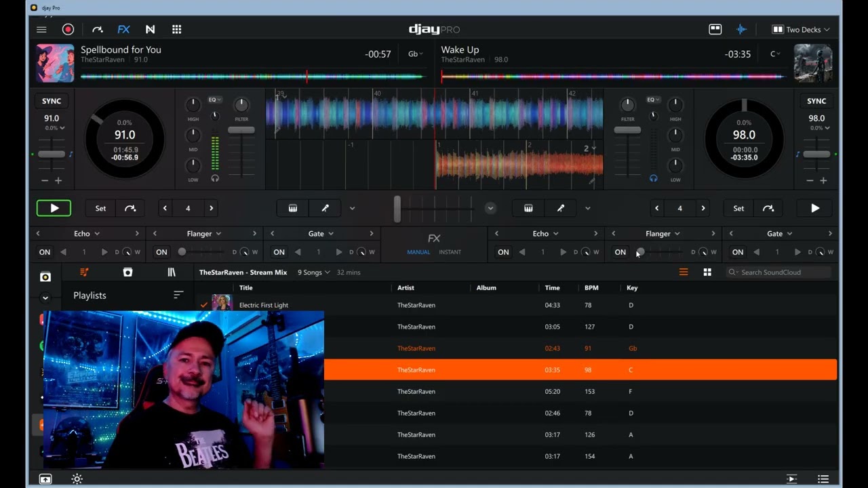Viewport: 868px width, 488px height.
Task: Open deck 1 Flanger effect dropdown
Action: point(204,233)
